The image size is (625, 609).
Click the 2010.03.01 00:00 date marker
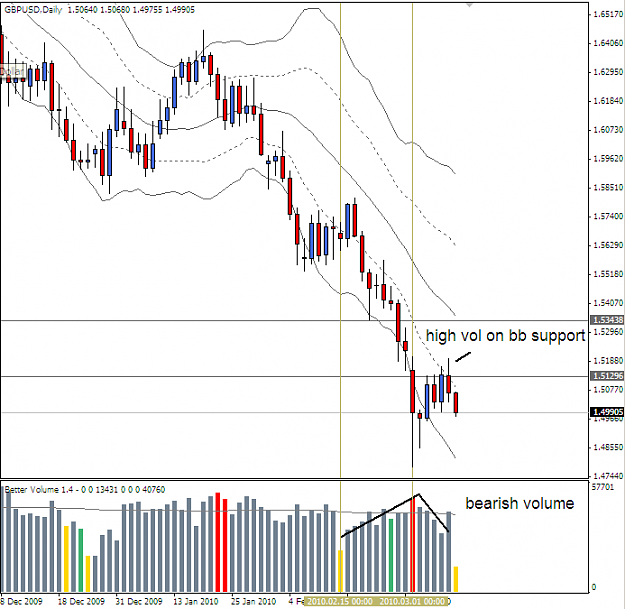click(412, 601)
